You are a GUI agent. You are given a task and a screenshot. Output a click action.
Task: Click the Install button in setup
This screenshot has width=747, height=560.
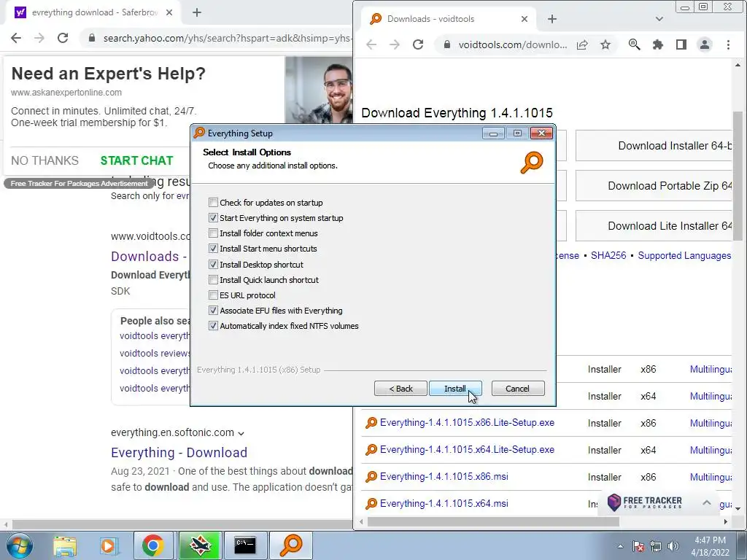(455, 389)
